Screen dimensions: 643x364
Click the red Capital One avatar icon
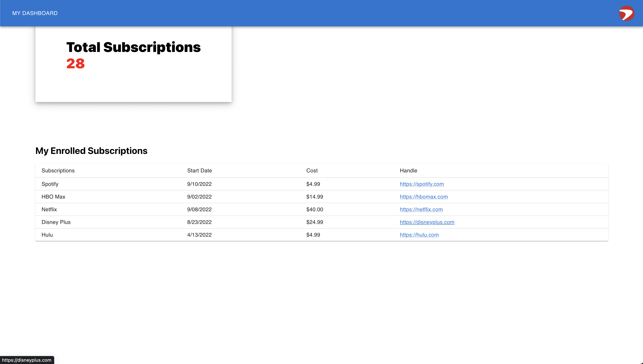point(626,13)
